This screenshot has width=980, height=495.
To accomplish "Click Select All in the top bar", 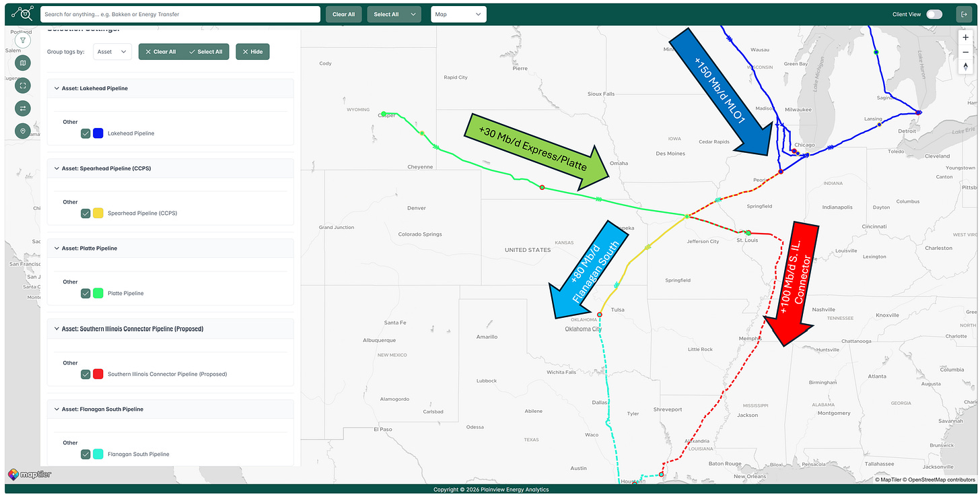I will tap(386, 14).
